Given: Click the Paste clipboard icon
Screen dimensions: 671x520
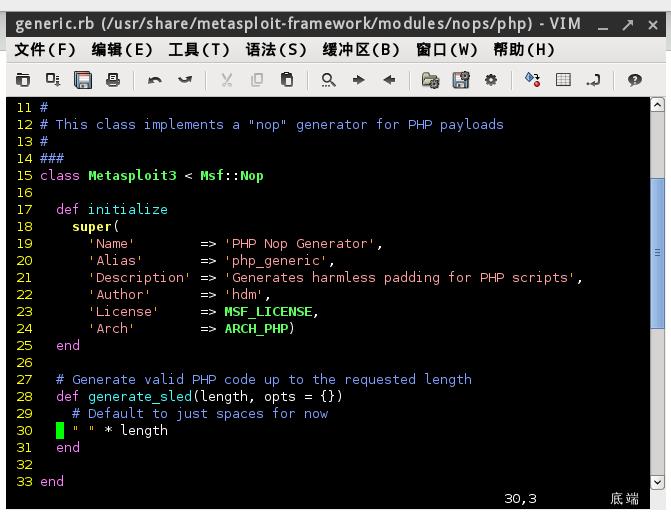Looking at the screenshot, I should click(287, 80).
